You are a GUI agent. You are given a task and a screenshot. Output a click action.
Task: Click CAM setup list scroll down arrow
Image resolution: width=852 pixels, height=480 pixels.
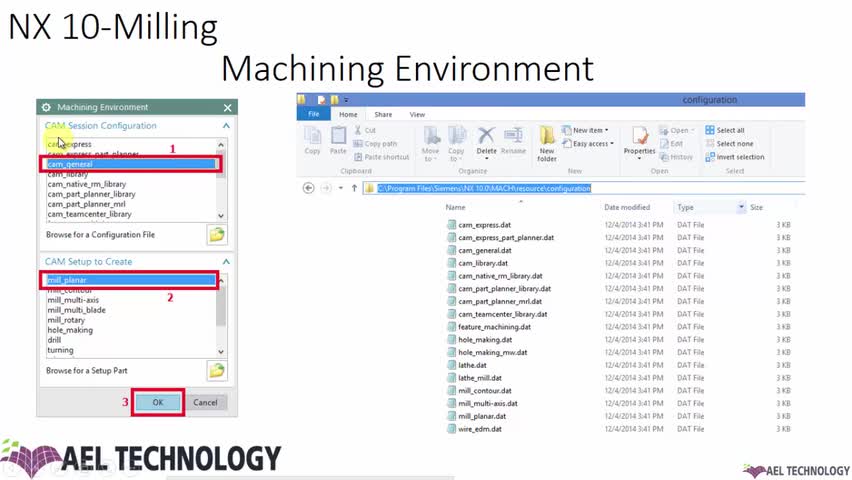click(x=221, y=352)
